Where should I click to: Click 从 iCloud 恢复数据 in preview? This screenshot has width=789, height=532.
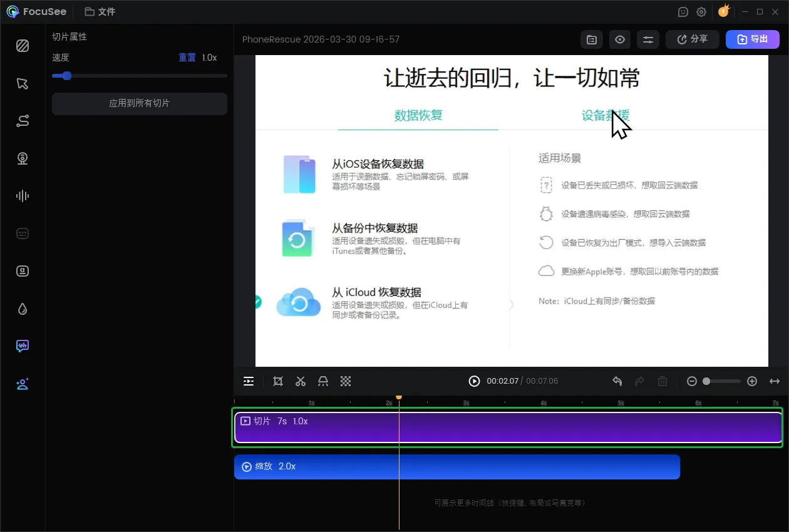(x=376, y=292)
